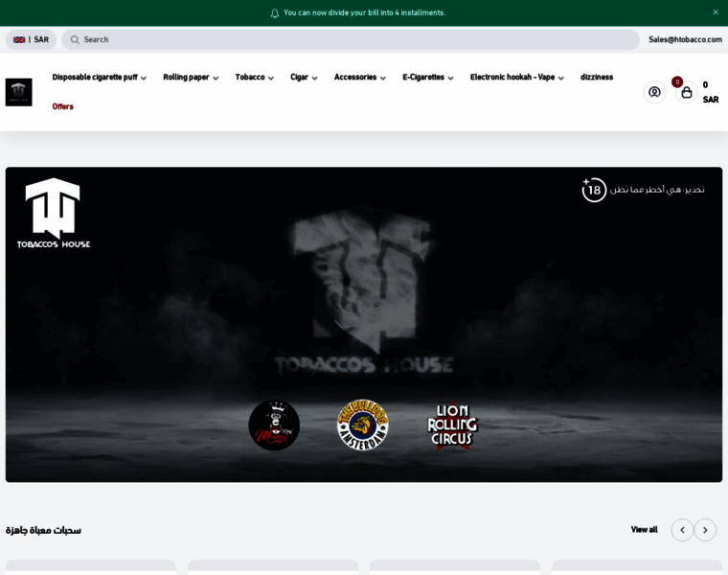Open the Offers menu item
This screenshot has height=575, width=728.
point(62,106)
